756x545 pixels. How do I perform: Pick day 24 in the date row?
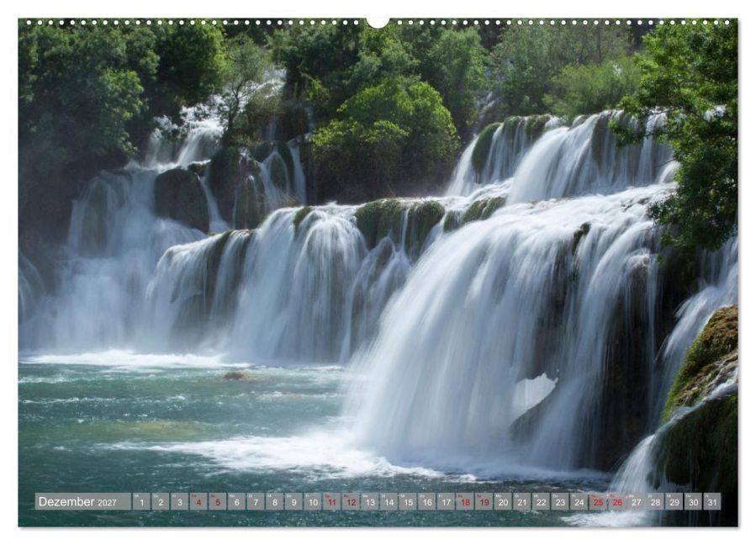[579, 501]
